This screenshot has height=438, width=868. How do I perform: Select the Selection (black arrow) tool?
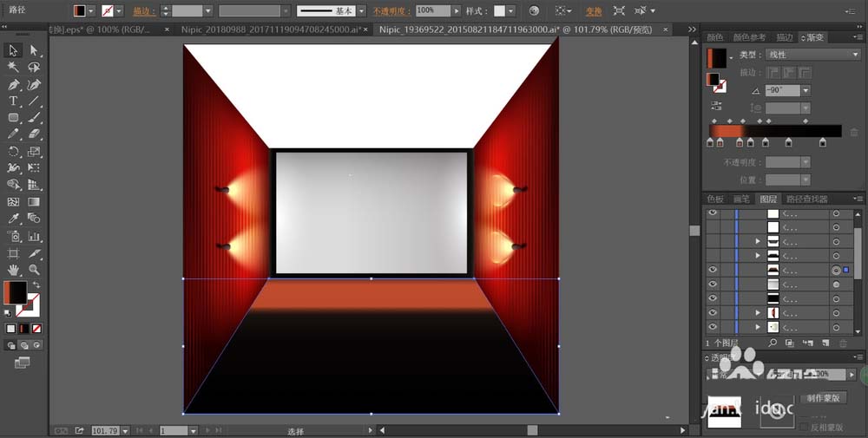(13, 50)
